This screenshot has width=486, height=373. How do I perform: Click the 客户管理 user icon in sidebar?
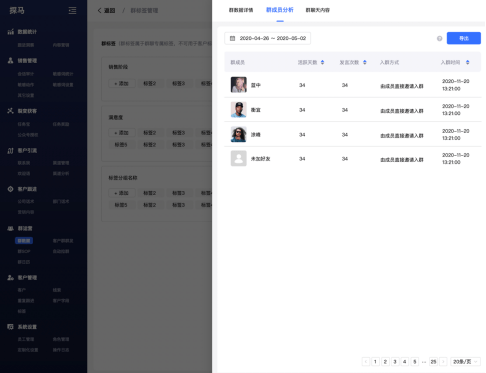coord(11,277)
